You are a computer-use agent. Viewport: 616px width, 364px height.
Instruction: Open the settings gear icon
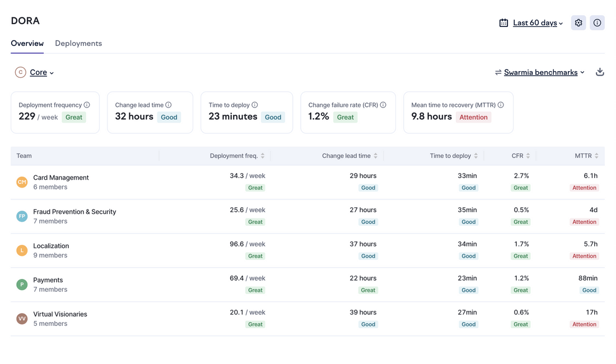tap(578, 23)
